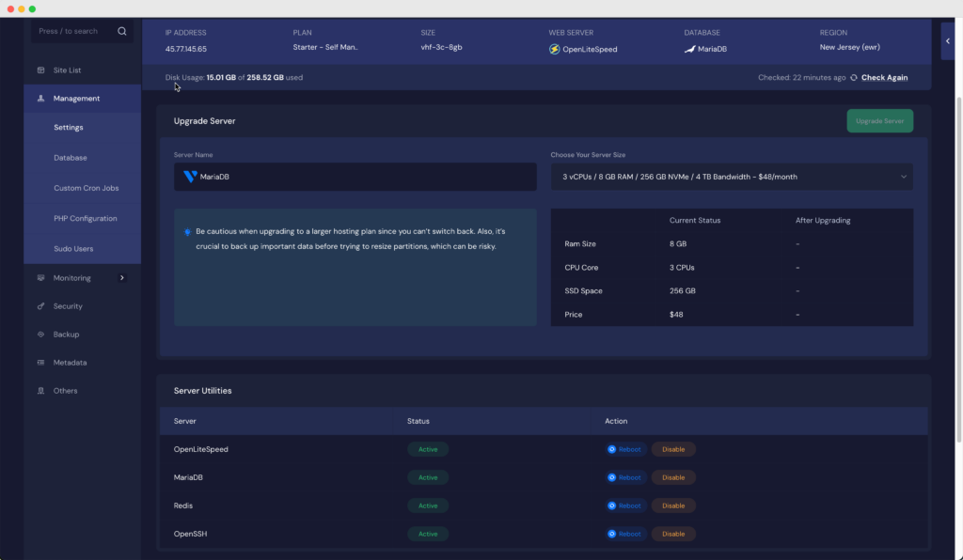Go to Custom Cron Jobs

tap(86, 188)
